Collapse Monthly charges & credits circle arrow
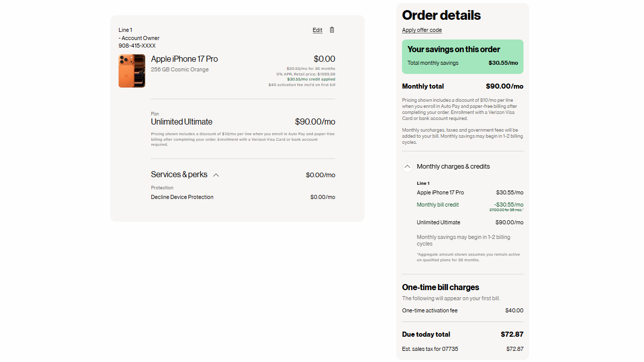Viewport: 644px width, 362px height. [408, 167]
